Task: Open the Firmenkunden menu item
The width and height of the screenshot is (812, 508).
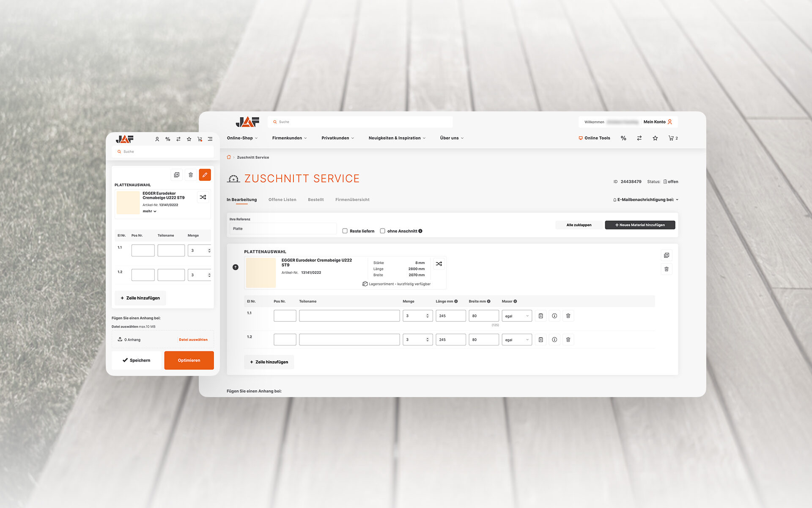Action: [287, 138]
